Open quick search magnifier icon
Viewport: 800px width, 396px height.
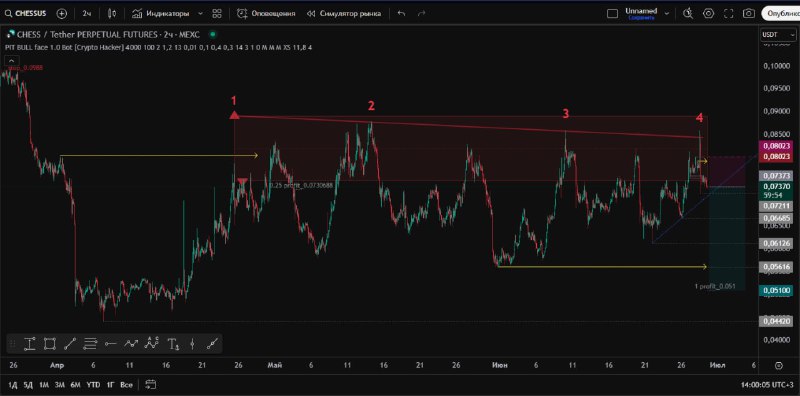pyautogui.click(x=688, y=14)
